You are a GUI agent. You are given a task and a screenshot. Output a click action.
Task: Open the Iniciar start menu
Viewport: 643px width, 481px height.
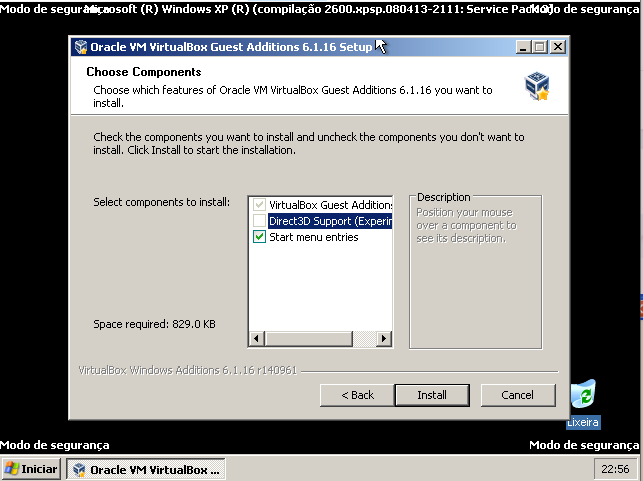click(x=32, y=469)
